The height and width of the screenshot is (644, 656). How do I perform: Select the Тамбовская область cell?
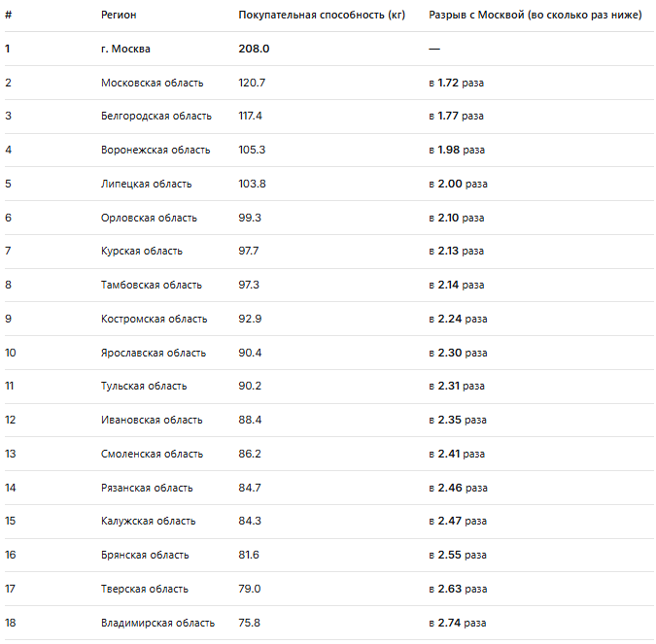point(151,285)
